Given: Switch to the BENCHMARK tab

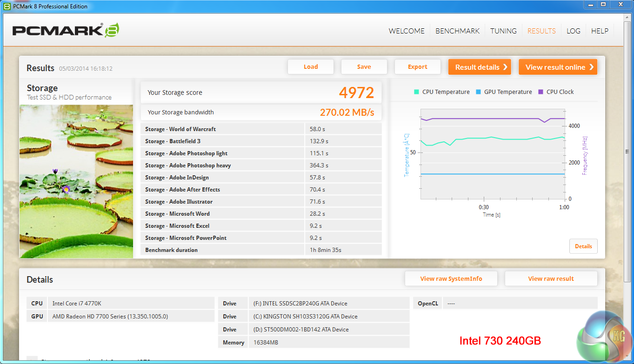Looking at the screenshot, I should (x=457, y=31).
